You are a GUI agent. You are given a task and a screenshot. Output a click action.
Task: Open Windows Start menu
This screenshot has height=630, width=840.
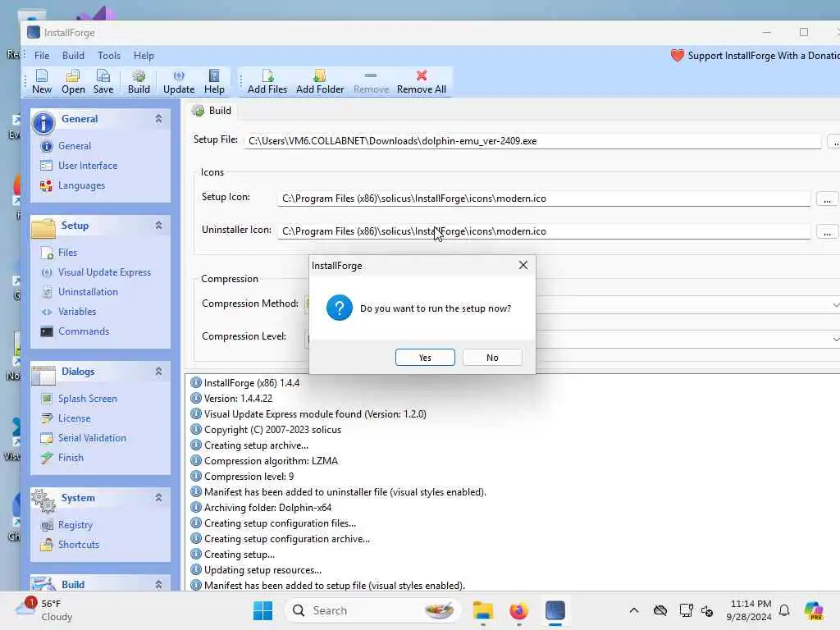click(x=262, y=610)
